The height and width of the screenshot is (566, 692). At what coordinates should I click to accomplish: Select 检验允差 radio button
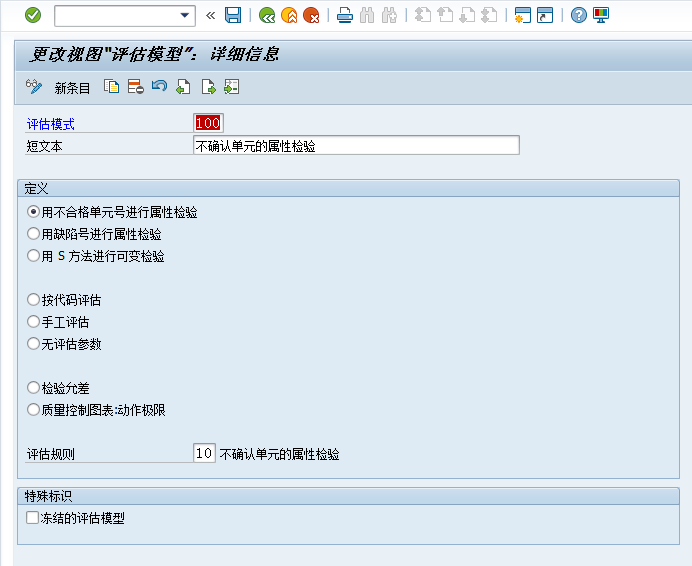(x=33, y=388)
